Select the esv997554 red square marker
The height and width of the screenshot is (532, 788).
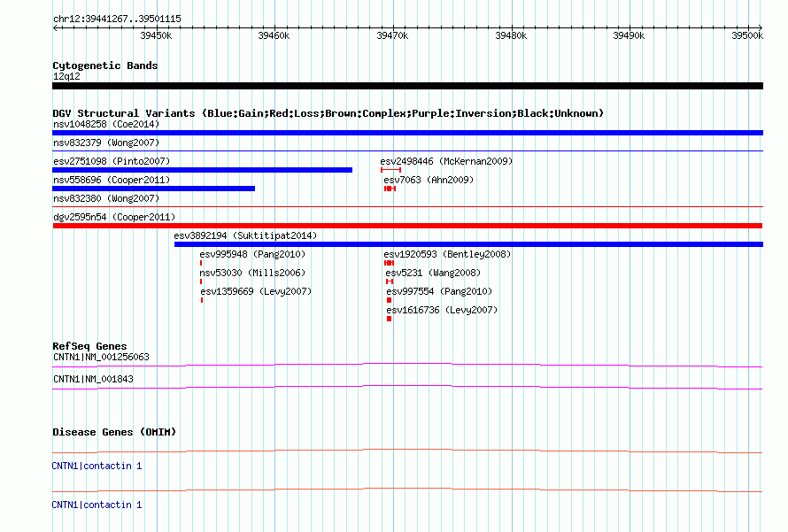coord(389,300)
